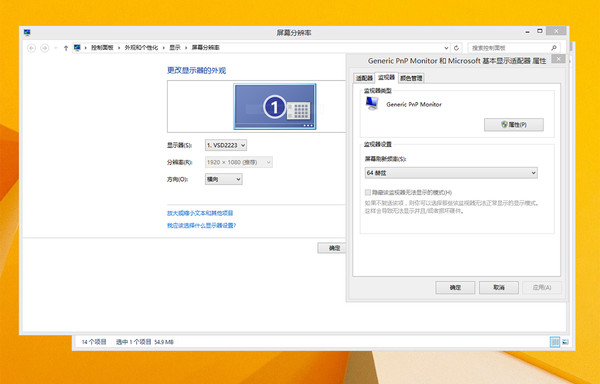Click the computer icon in address bar
The width and height of the screenshot is (600, 384).
click(x=77, y=47)
